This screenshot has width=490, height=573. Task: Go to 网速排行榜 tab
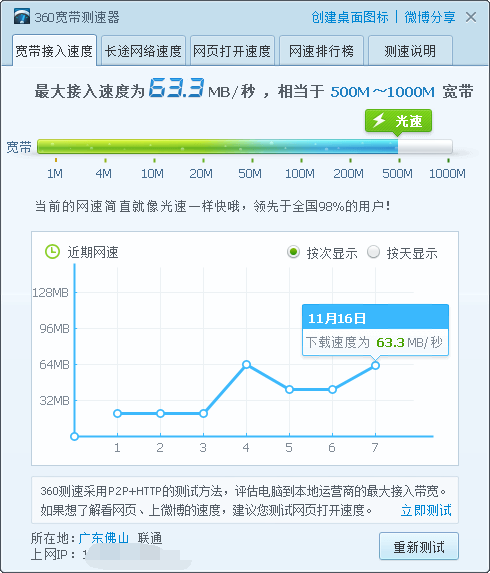pyautogui.click(x=321, y=51)
